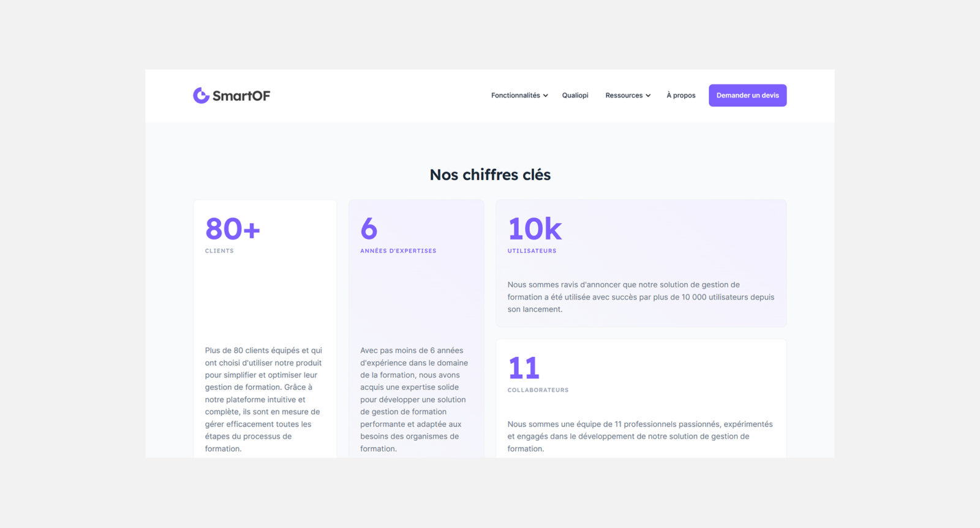
Task: Select the number 11 figure
Action: click(x=524, y=368)
